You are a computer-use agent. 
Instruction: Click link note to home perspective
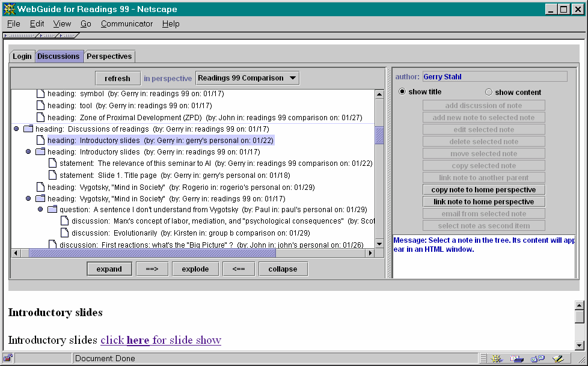[x=484, y=202]
